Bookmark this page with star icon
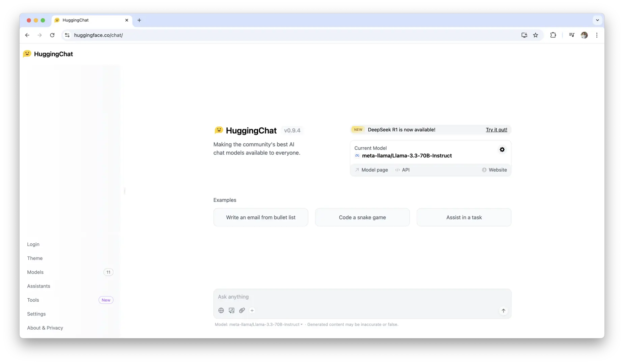Screen dimensions: 624x364 coord(535,35)
